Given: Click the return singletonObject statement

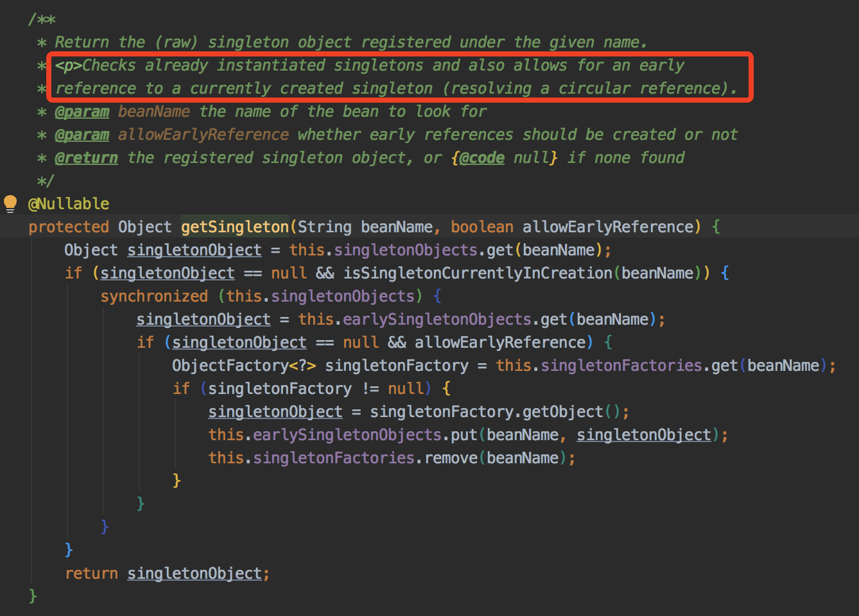Looking at the screenshot, I should [x=167, y=574].
